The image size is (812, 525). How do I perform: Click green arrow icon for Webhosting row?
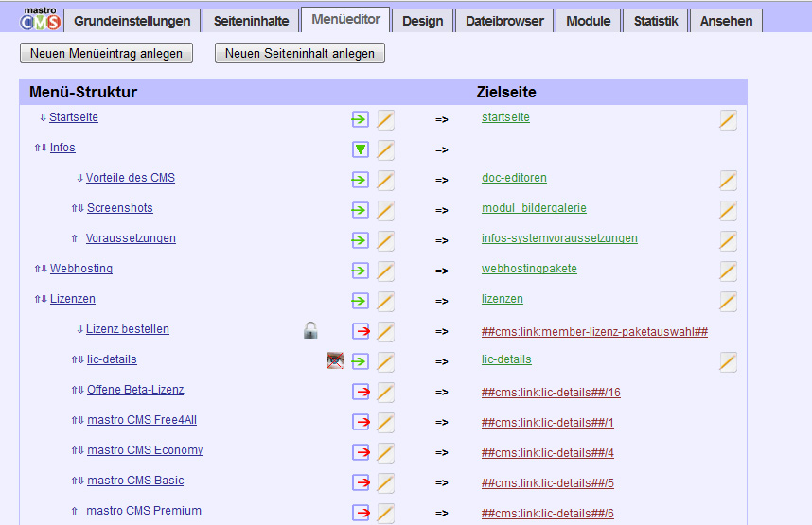[361, 271]
